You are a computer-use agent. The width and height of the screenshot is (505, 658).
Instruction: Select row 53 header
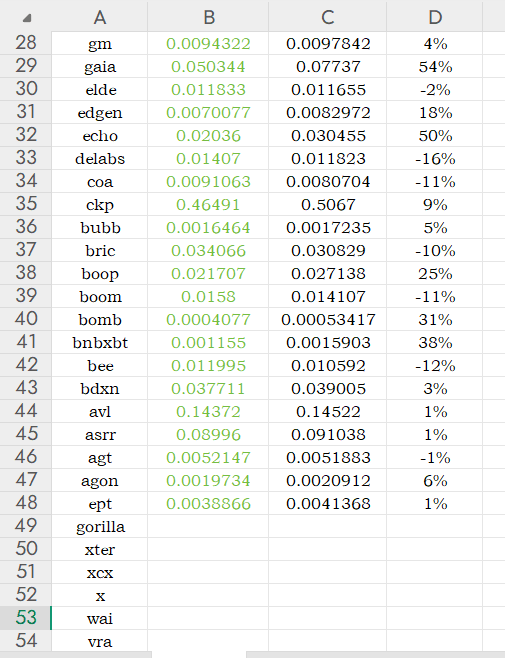pyautogui.click(x=26, y=618)
